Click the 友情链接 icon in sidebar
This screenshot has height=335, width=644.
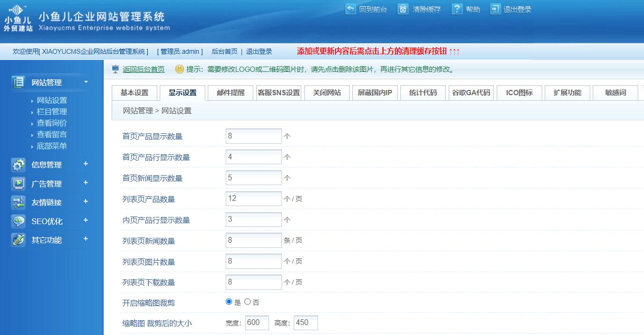[x=19, y=202]
